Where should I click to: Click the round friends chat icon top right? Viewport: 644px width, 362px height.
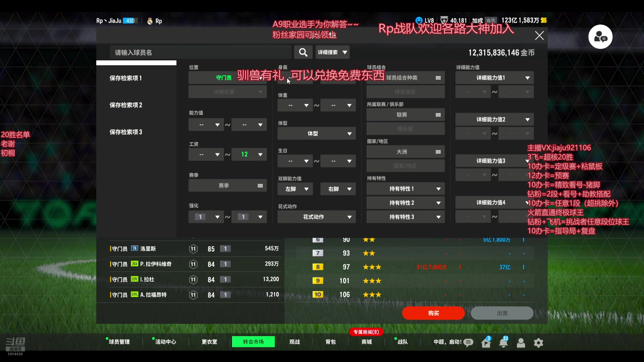tap(600, 37)
